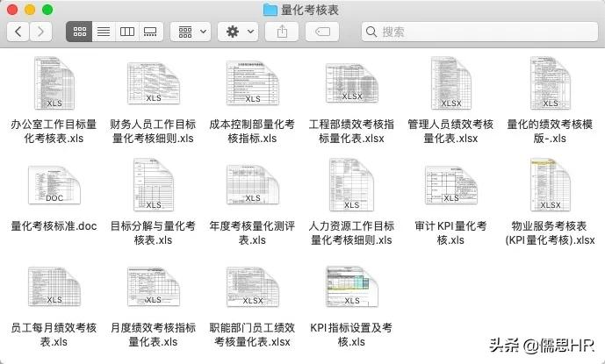The width and height of the screenshot is (605, 364).
Task: Switch to list view
Action: point(104,32)
